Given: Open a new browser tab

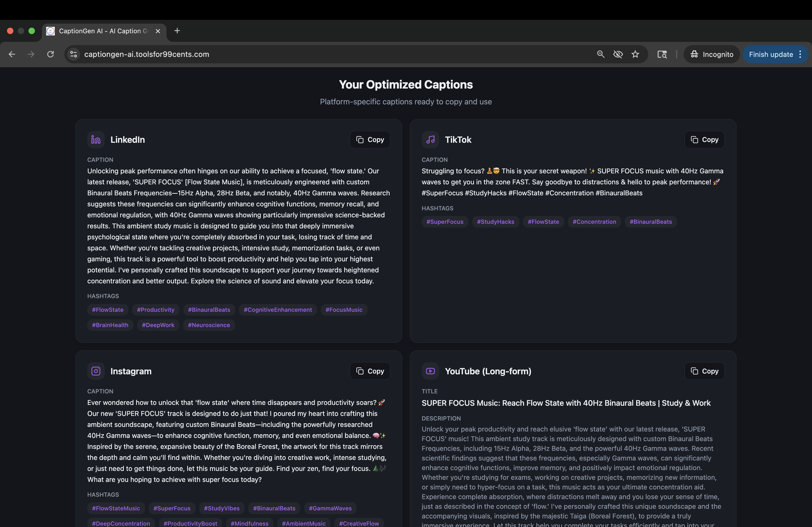Looking at the screenshot, I should point(177,31).
